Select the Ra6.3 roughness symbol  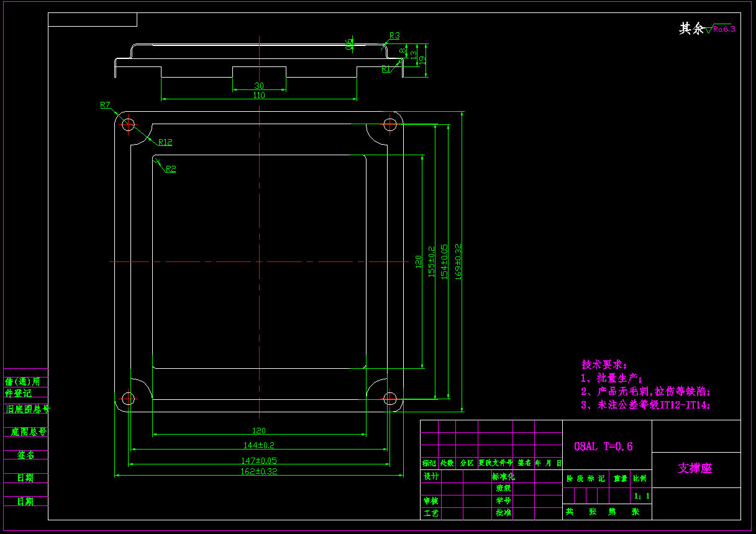pyautogui.click(x=721, y=29)
